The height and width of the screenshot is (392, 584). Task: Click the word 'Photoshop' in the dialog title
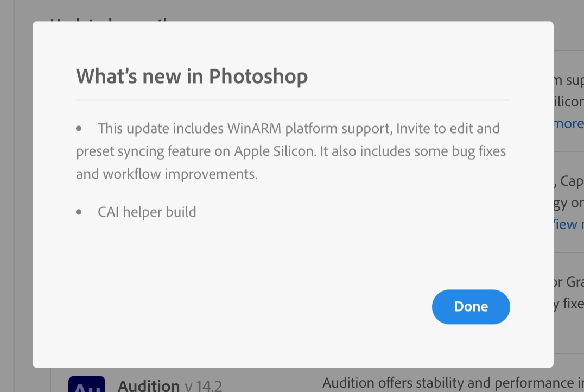258,76
